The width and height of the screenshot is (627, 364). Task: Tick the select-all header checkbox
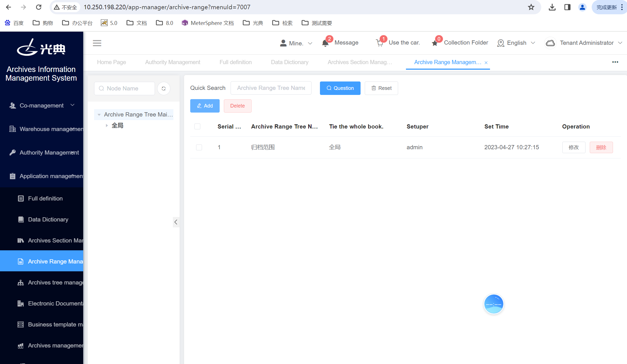coord(197,127)
